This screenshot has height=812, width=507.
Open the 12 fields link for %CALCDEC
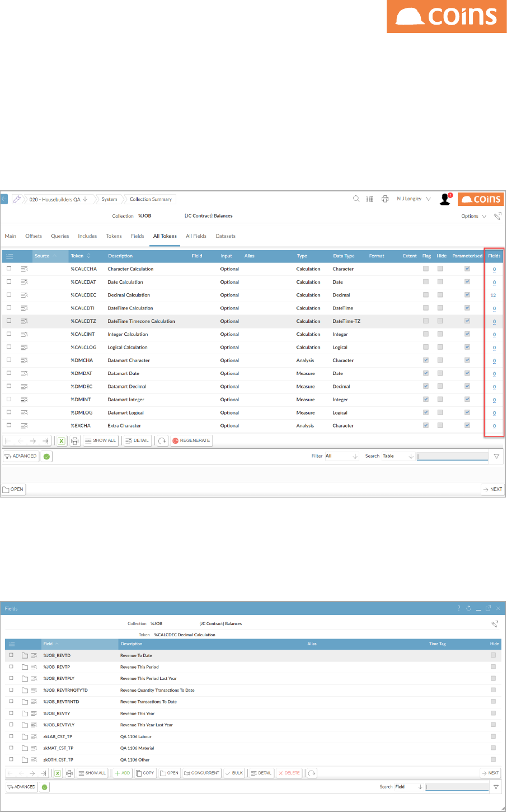click(x=493, y=295)
